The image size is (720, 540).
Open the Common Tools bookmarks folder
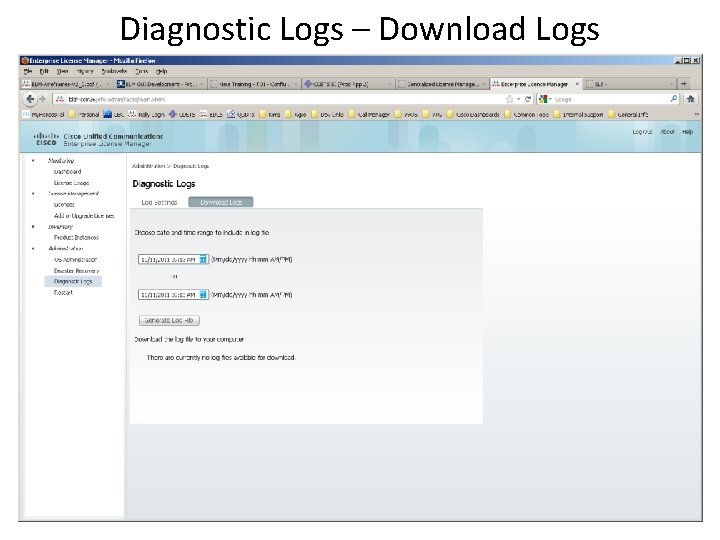coord(527,114)
